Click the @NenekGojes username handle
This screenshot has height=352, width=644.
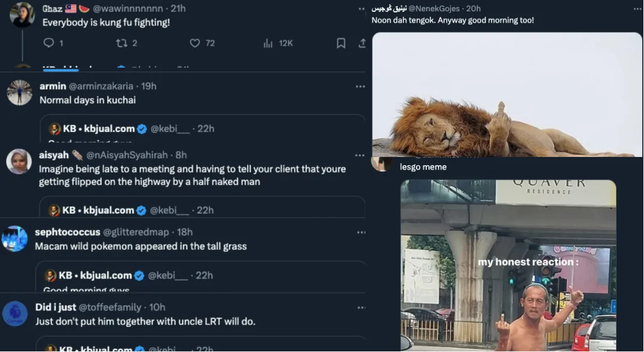[x=436, y=8]
